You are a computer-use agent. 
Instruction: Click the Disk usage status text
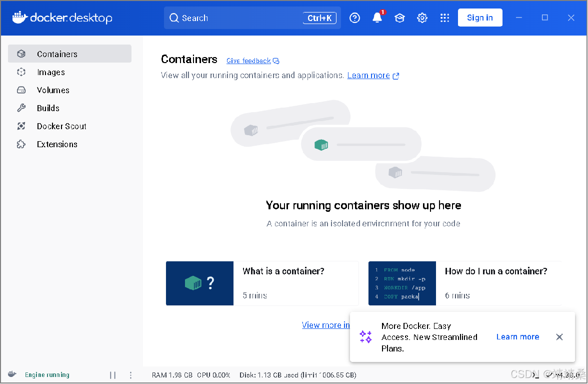point(298,375)
